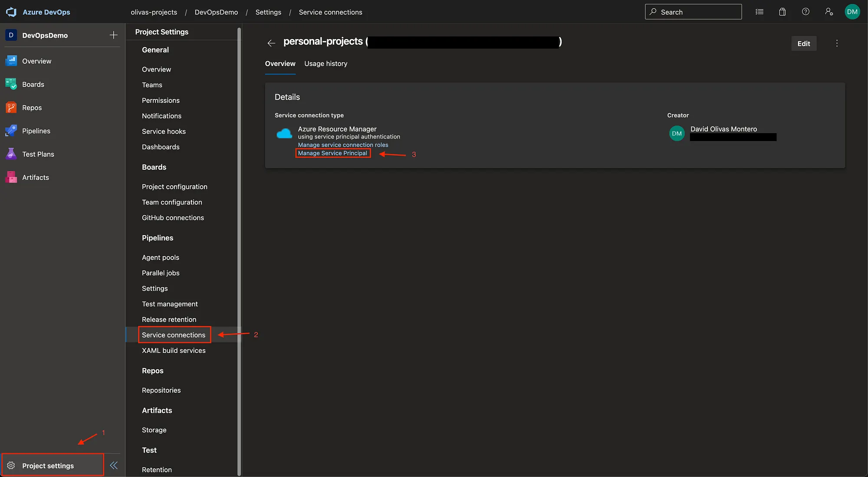Open the Overview hub icon in left nav

click(11, 61)
